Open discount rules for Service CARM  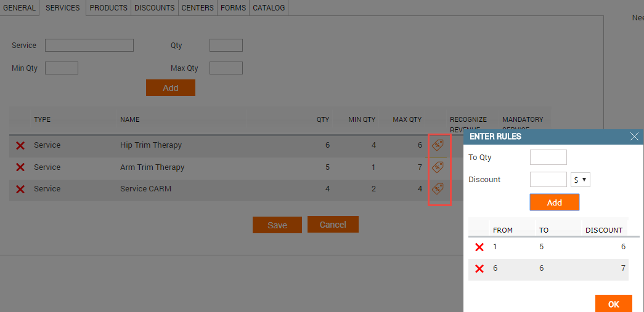pos(438,189)
